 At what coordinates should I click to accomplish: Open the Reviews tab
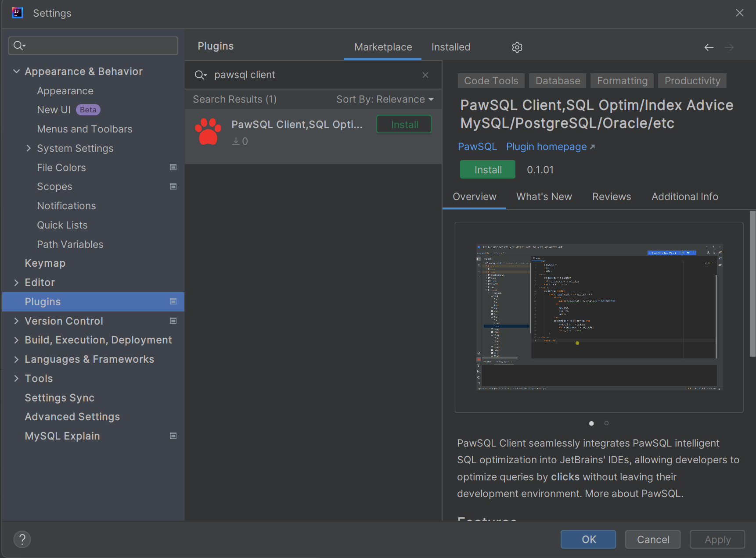pyautogui.click(x=612, y=197)
